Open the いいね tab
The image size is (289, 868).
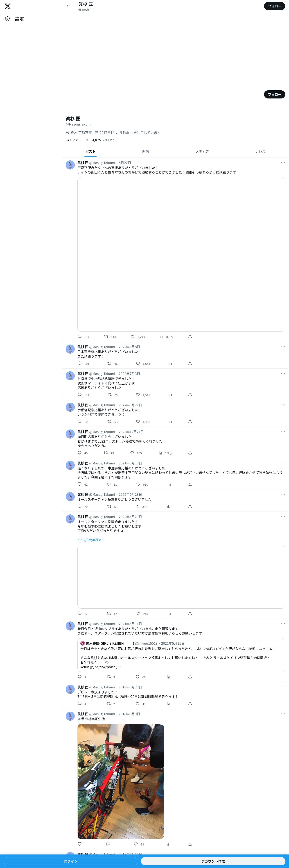point(260,152)
